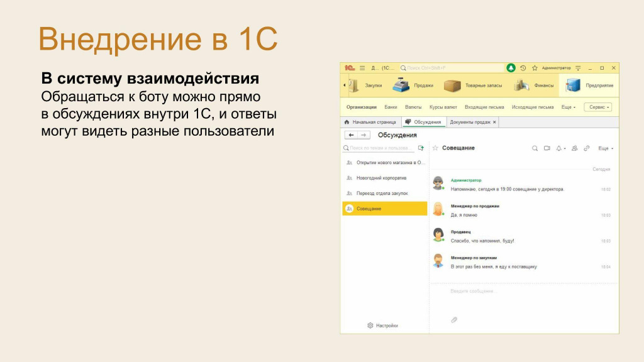Click the global search field
This screenshot has width=644, height=362.
(x=452, y=68)
